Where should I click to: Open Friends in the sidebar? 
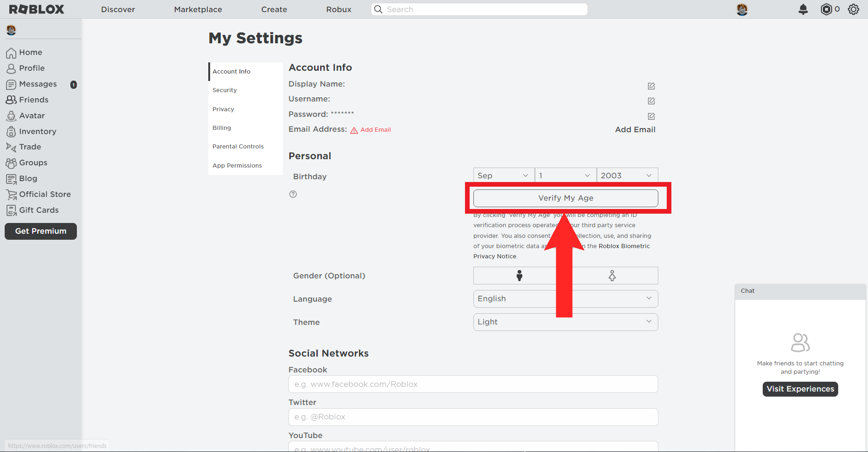(x=27, y=100)
